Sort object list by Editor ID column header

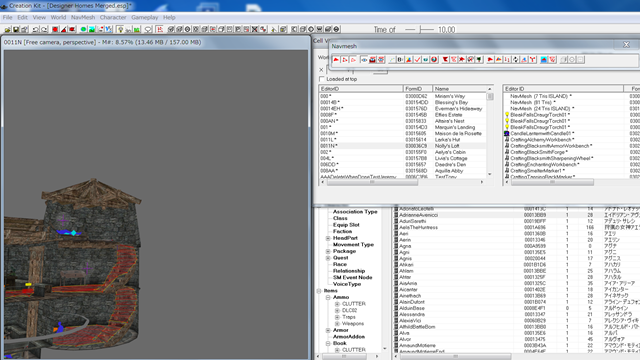(x=563, y=89)
